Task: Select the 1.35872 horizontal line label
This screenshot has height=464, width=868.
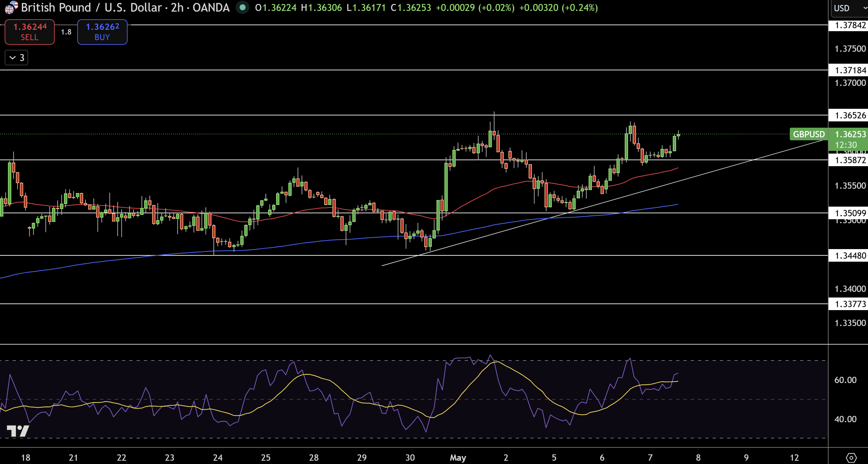Action: pos(848,160)
